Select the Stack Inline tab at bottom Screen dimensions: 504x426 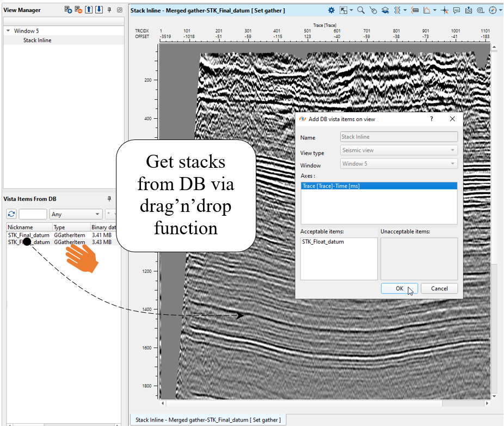[208, 419]
